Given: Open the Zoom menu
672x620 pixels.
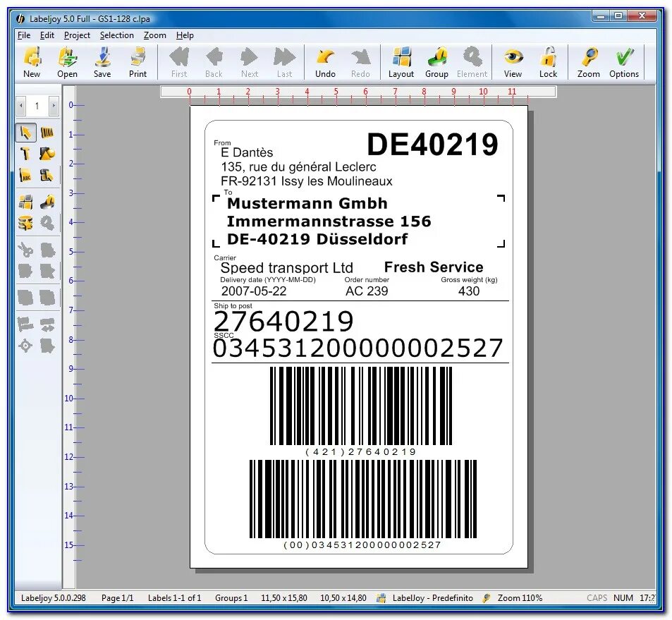Looking at the screenshot, I should (154, 35).
